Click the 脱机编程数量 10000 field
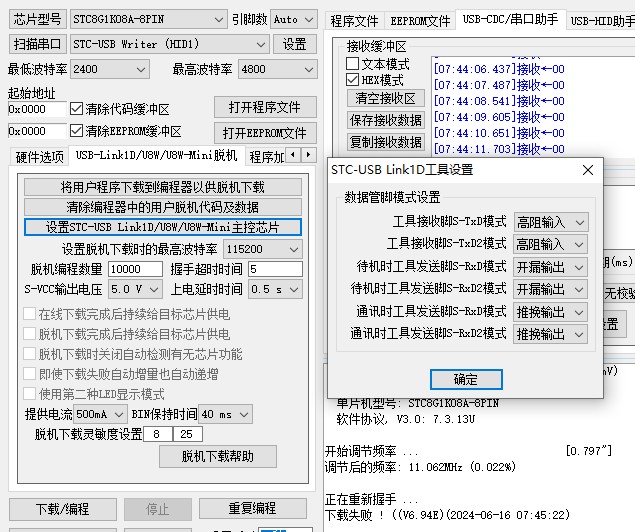Viewport: 635px width, 532px height. [x=135, y=269]
